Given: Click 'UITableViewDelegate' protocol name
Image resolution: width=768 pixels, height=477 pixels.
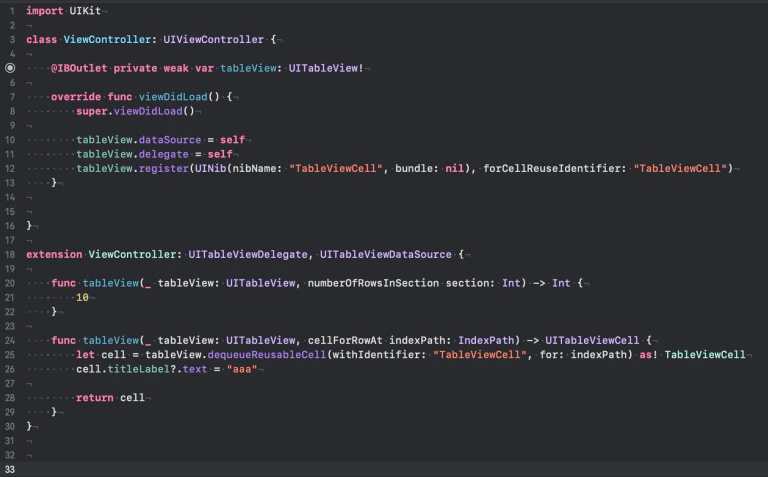Looking at the screenshot, I should 248,255.
